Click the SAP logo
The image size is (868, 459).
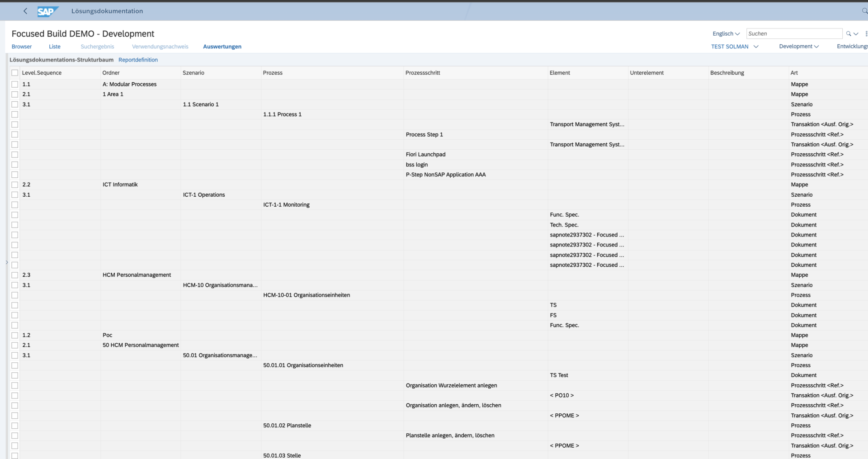47,11
